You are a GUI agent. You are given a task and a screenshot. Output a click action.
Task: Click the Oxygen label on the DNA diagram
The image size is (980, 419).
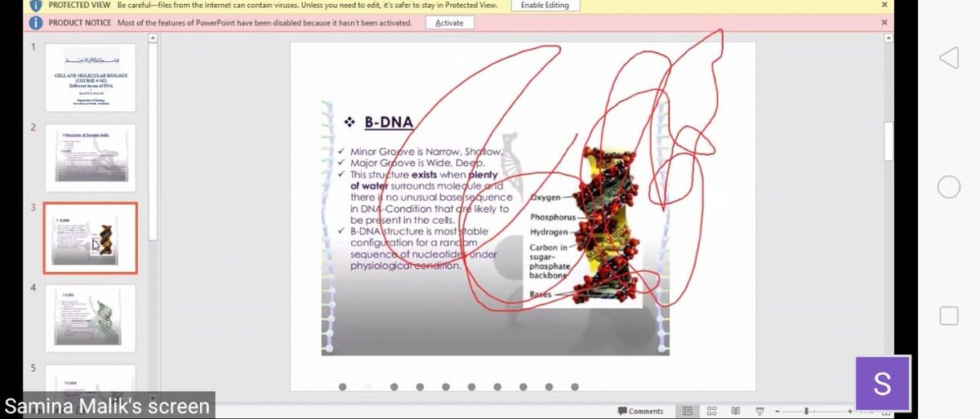pos(544,198)
